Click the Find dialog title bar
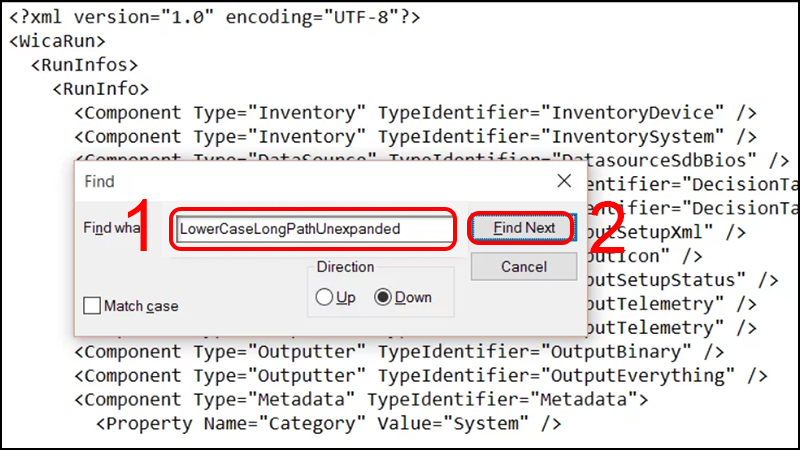Viewport: 800px width, 450px height. 300,181
